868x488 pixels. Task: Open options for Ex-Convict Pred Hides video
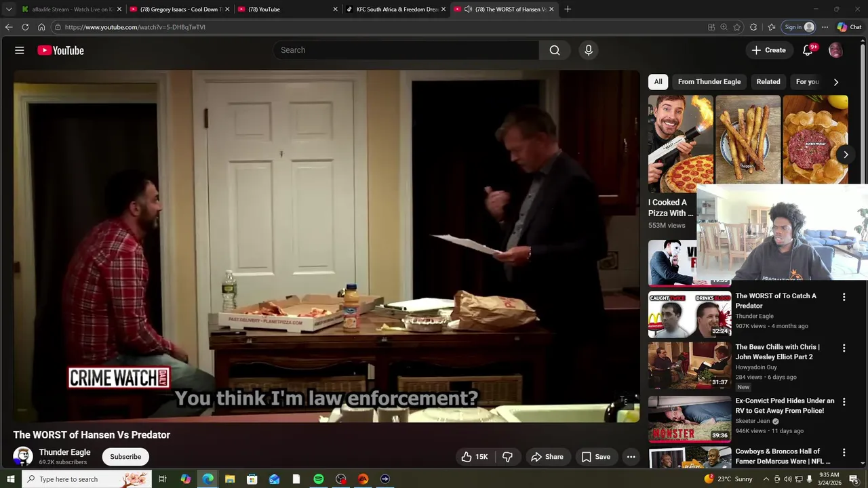click(x=844, y=401)
